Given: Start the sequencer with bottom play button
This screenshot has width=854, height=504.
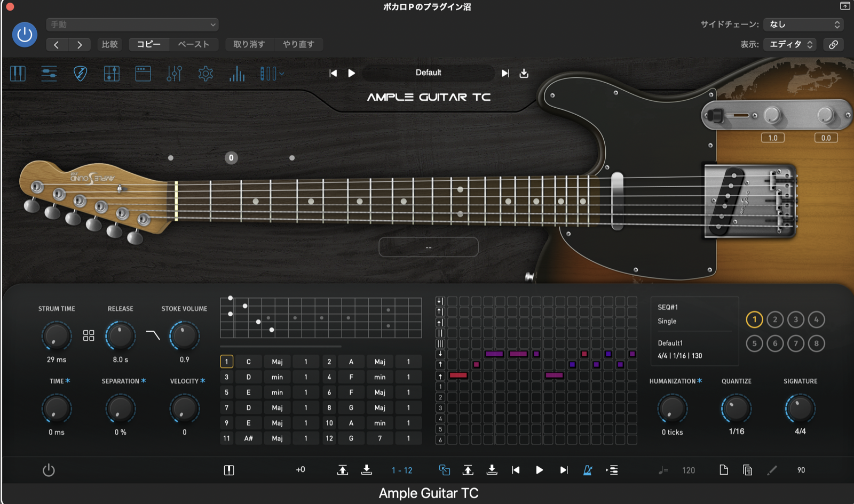Looking at the screenshot, I should tap(539, 470).
